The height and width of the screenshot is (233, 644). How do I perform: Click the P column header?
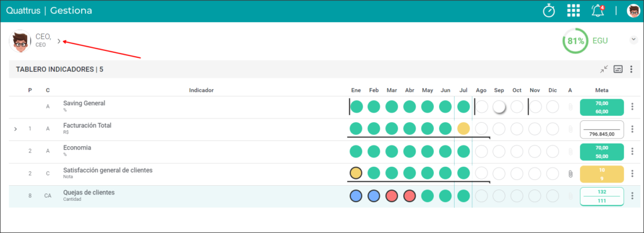pos(30,90)
